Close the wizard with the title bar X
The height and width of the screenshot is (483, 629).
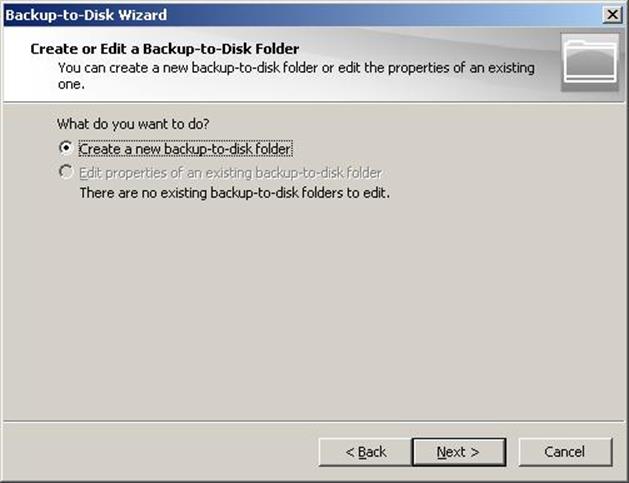[x=611, y=15]
